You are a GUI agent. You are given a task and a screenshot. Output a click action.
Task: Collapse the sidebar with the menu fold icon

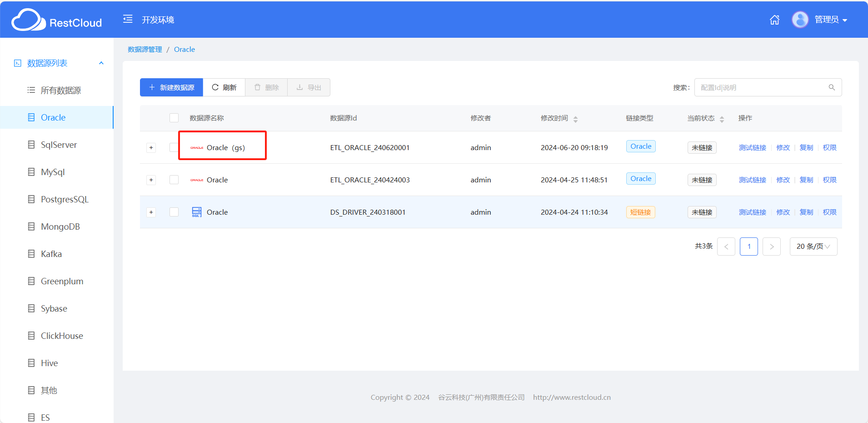click(x=128, y=19)
